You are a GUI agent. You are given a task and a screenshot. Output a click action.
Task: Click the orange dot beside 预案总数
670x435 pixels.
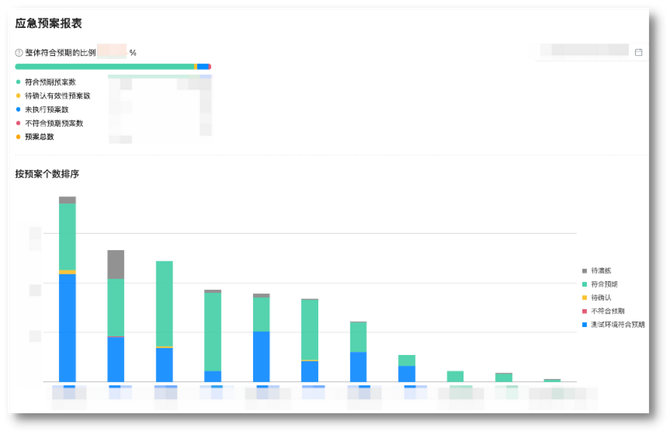point(18,137)
